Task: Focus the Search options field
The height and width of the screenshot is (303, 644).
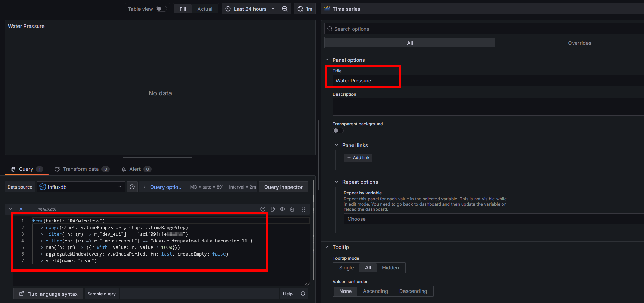Action: (484, 29)
